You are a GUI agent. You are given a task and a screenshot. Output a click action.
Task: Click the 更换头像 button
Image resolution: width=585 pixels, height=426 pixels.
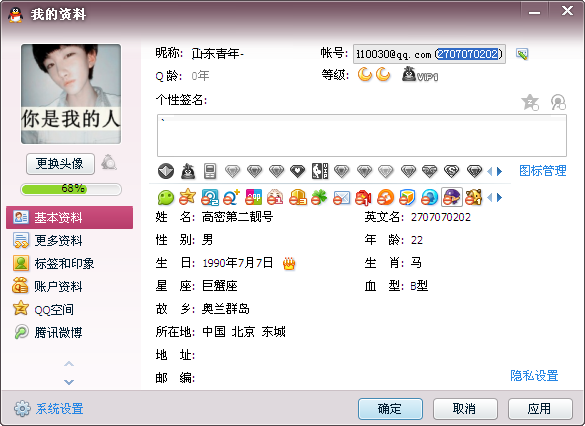(60, 164)
